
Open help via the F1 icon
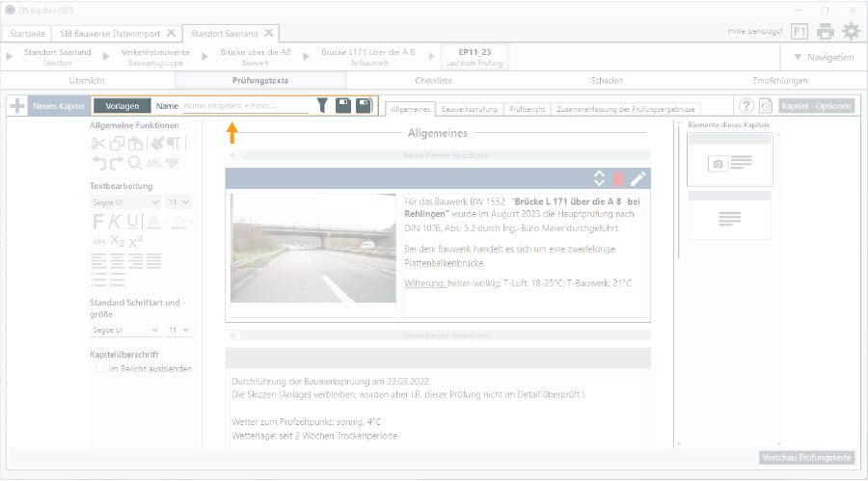click(x=800, y=31)
